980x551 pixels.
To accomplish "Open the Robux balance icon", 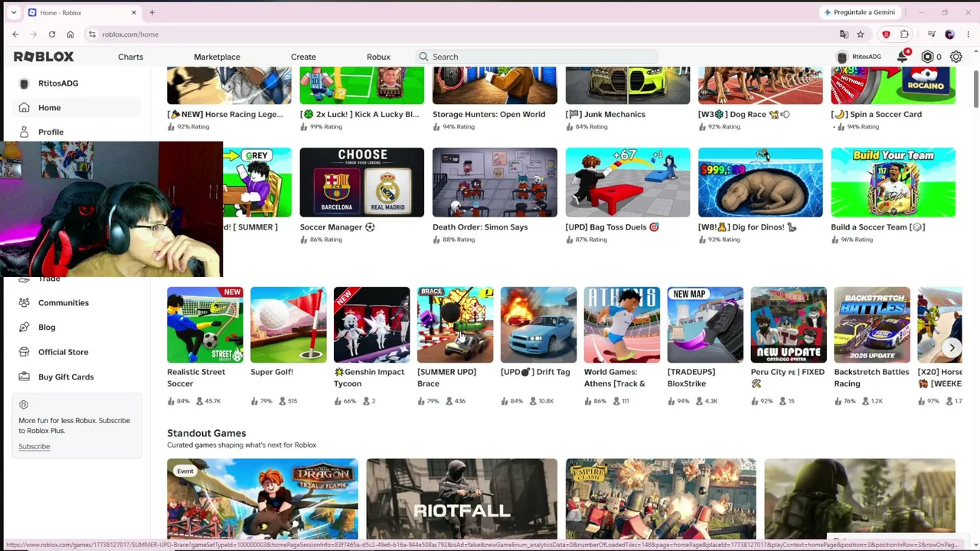I will pyautogui.click(x=927, y=57).
